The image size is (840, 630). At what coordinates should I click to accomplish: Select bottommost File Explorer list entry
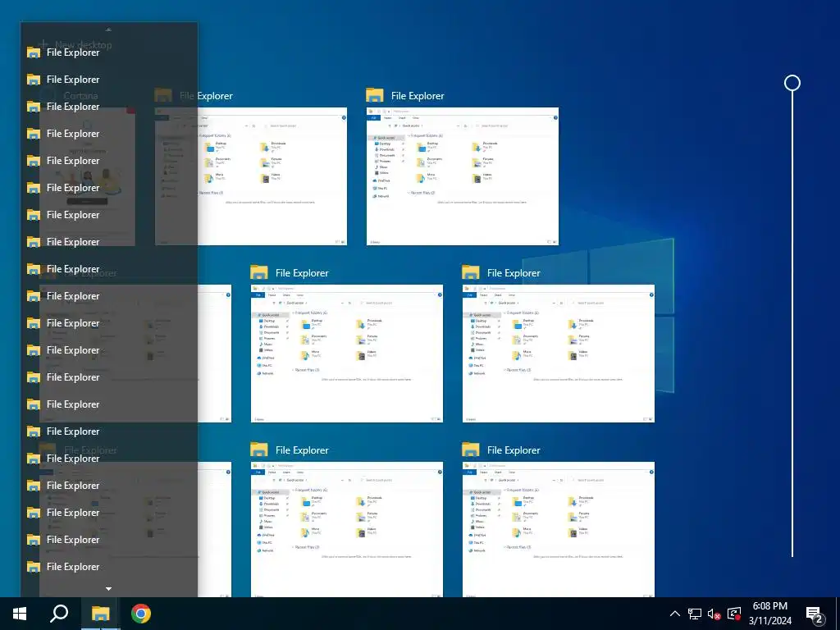(109, 566)
